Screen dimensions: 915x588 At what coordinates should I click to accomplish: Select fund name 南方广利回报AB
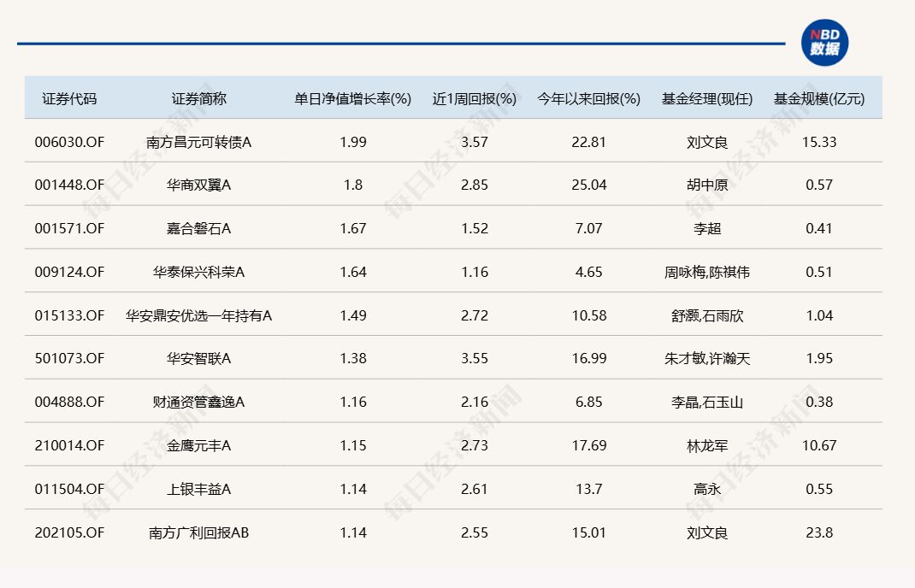click(x=198, y=532)
